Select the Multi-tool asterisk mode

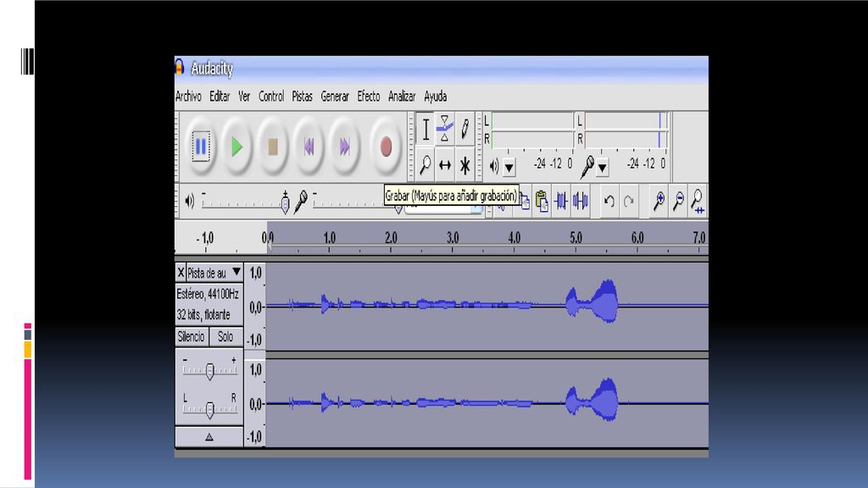(x=465, y=165)
